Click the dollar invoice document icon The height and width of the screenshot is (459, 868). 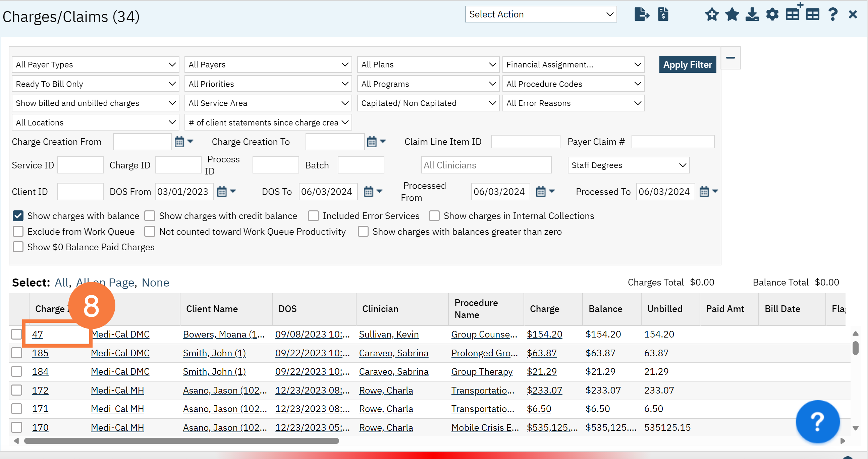tap(663, 14)
